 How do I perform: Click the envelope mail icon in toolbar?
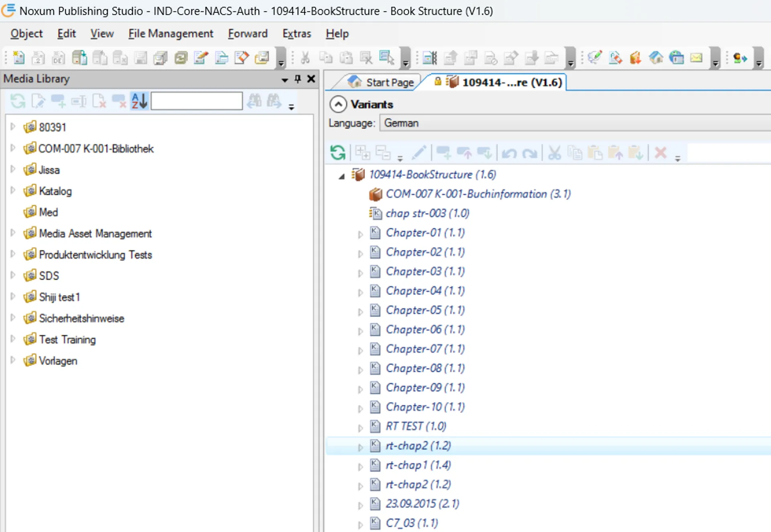pos(696,58)
